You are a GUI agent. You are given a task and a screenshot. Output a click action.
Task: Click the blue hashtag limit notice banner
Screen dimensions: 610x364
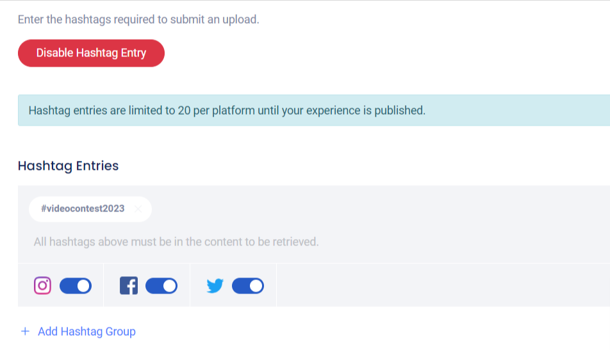[314, 110]
